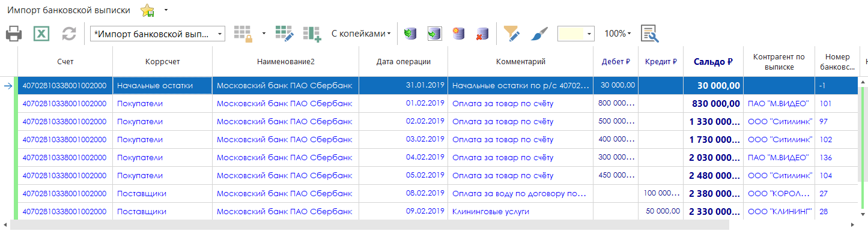Toggle the table lock icon
This screenshot has width=868, height=249.
(x=243, y=34)
